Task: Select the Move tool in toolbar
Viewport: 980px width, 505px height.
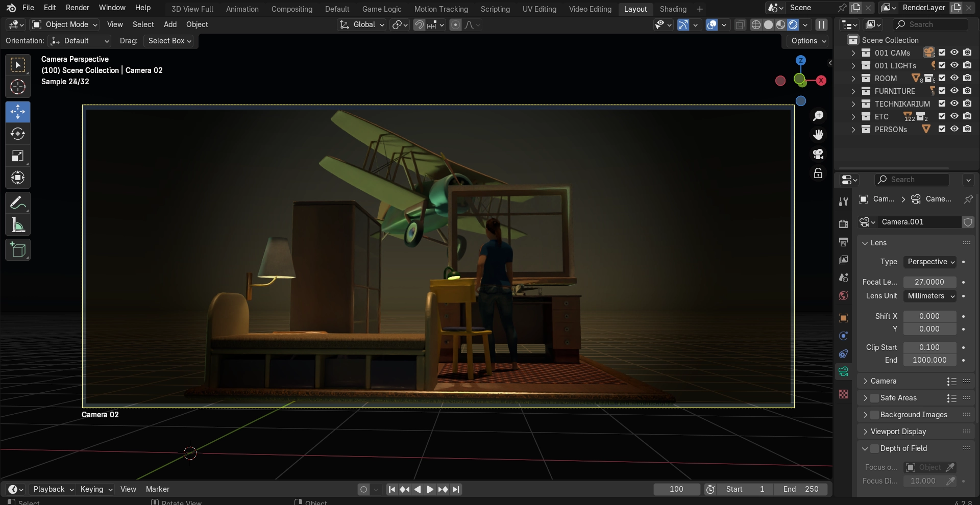Action: (x=18, y=112)
